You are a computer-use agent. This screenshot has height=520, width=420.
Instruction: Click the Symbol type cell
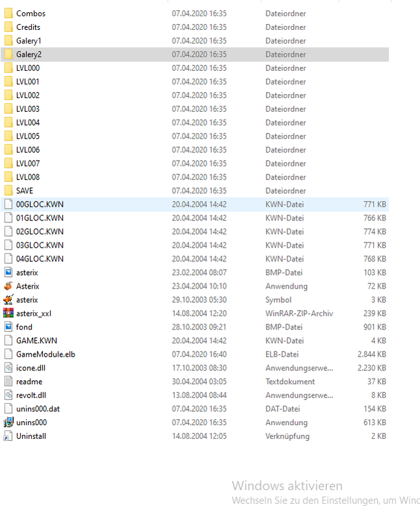pos(278,300)
